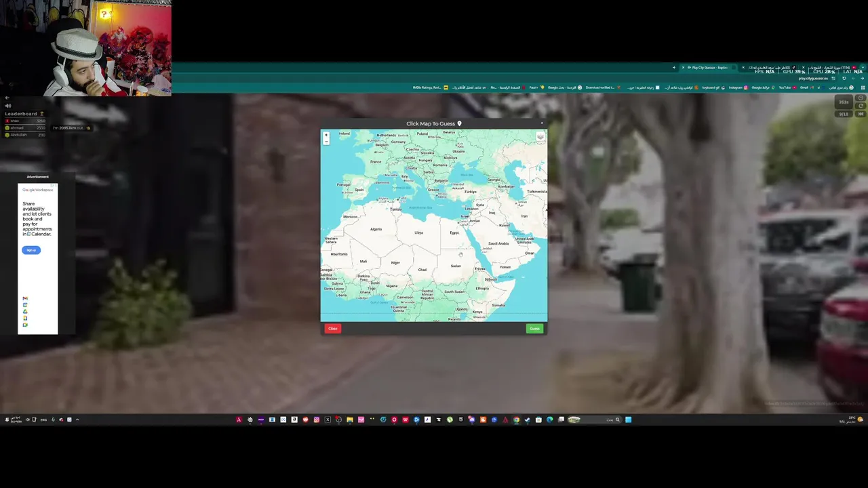868x488 pixels.
Task: Click the back arrow above Leaderboard
Action: coord(7,98)
